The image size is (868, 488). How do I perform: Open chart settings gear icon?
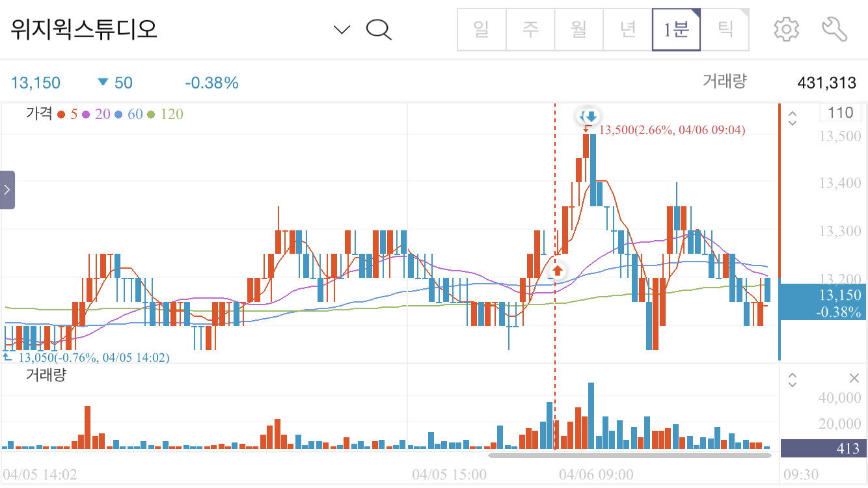(786, 29)
